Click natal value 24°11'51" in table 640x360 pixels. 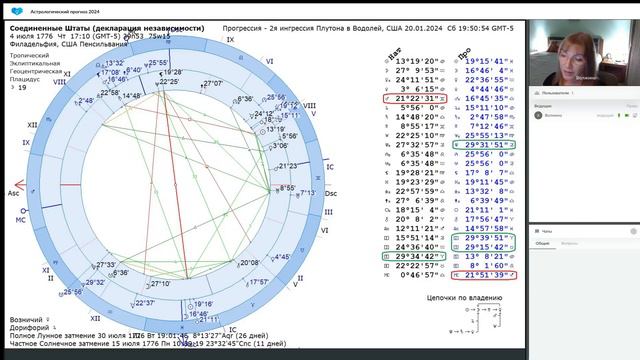point(417,80)
